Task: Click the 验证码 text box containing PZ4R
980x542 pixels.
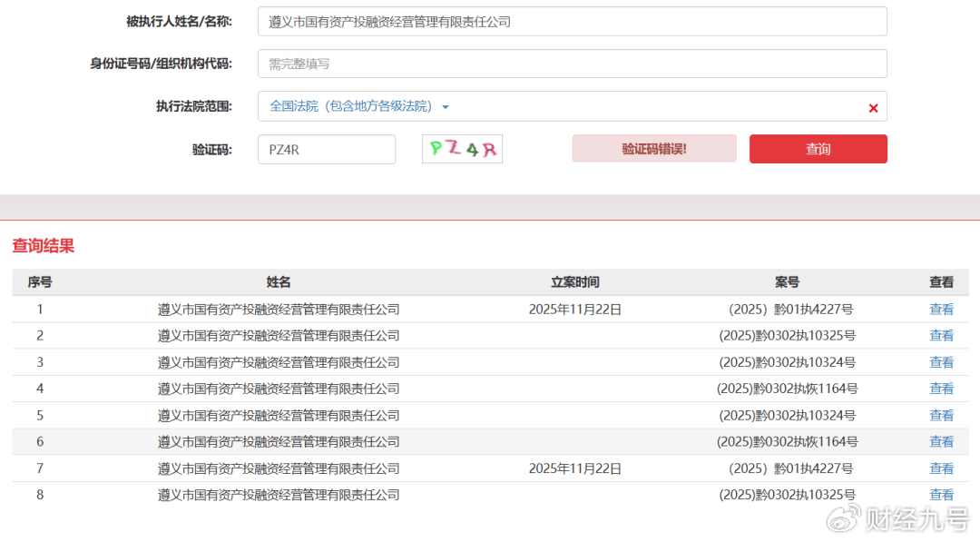Action: (x=326, y=150)
